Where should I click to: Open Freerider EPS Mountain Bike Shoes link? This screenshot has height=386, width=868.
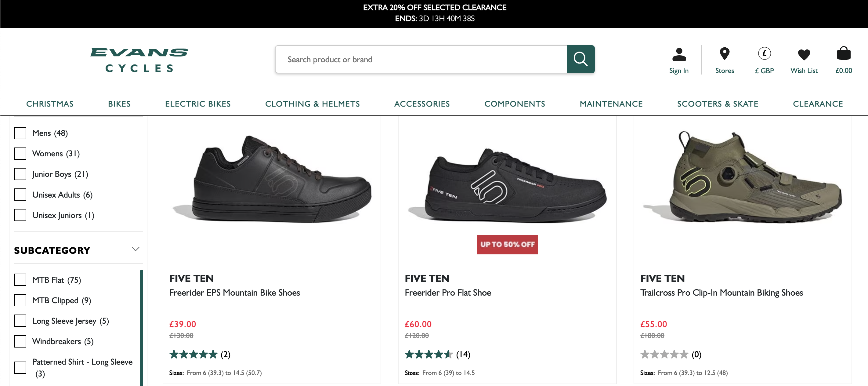234,293
